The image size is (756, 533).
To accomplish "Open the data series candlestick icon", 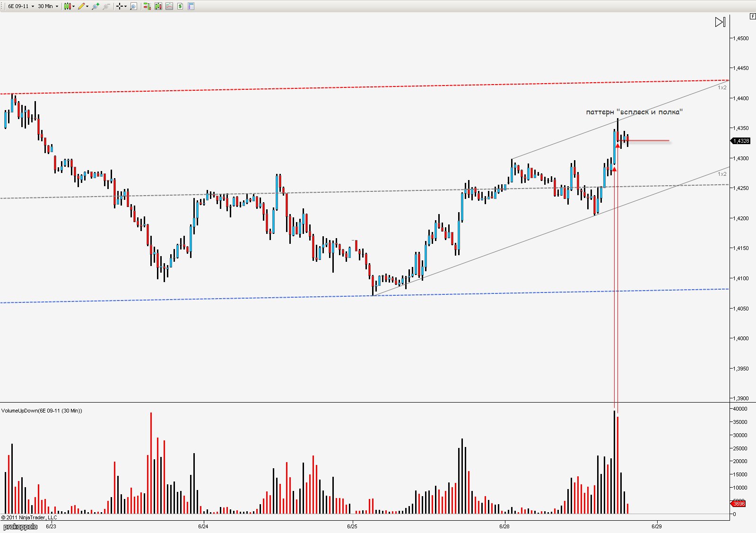I will click(x=158, y=6).
